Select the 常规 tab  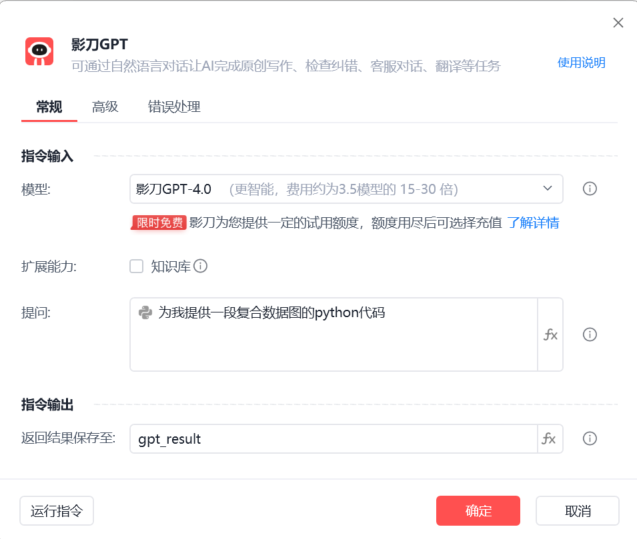(x=49, y=107)
